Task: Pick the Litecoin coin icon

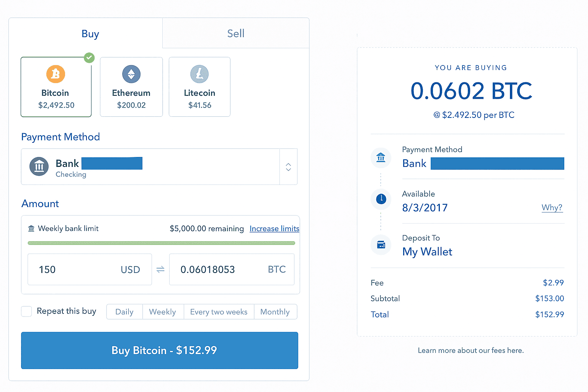Action: [199, 74]
